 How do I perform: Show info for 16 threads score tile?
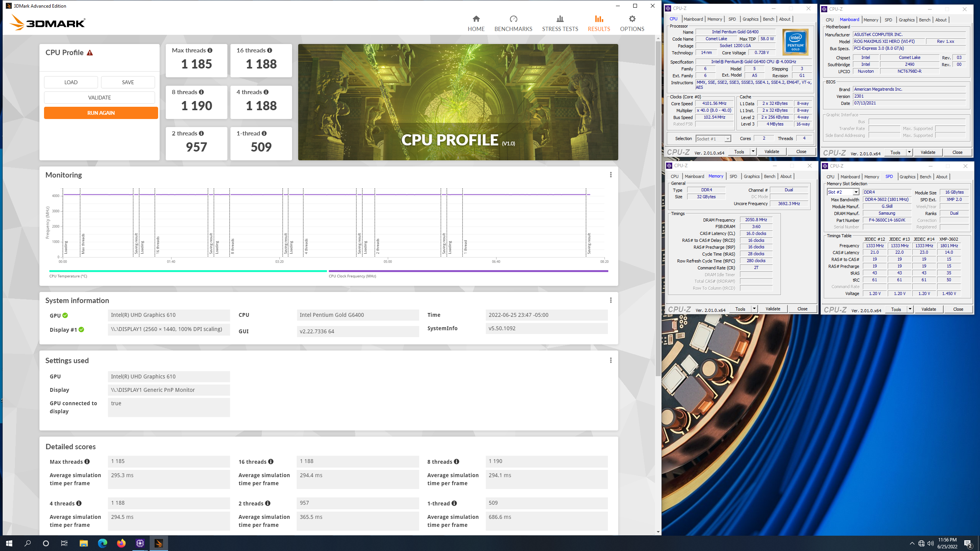pos(269,51)
